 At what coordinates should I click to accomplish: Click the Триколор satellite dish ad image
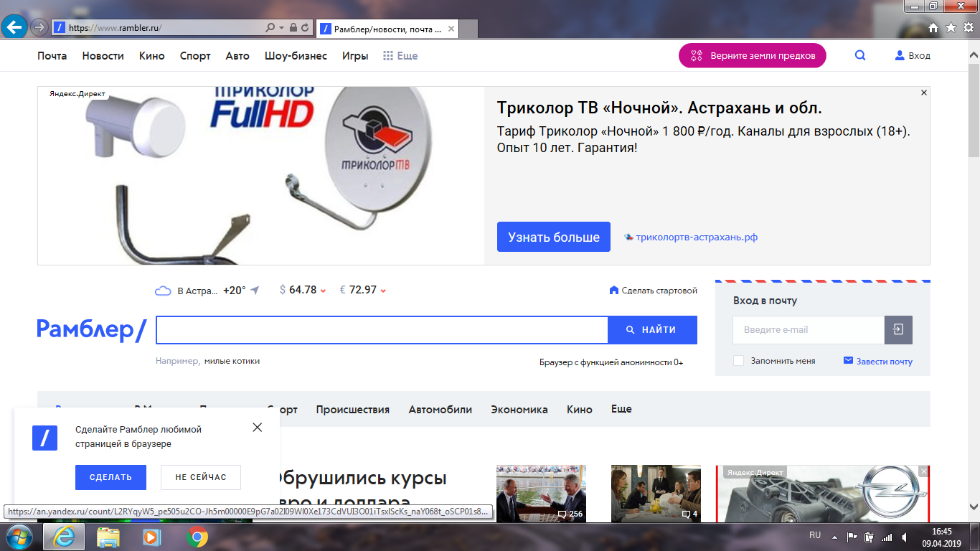pyautogui.click(x=261, y=176)
